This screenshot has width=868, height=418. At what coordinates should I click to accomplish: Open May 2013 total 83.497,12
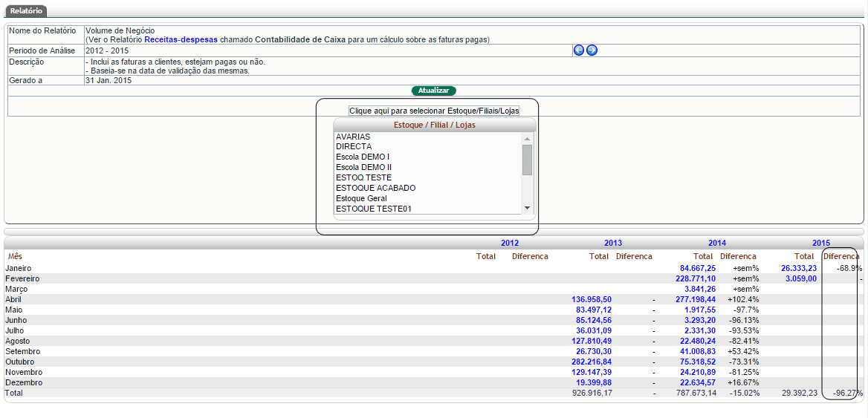(594, 310)
